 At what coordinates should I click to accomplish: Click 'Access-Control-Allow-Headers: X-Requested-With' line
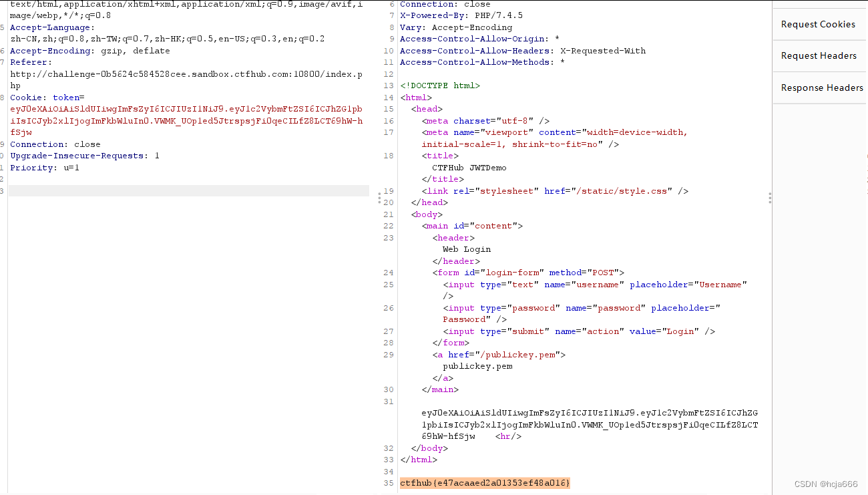click(x=523, y=51)
